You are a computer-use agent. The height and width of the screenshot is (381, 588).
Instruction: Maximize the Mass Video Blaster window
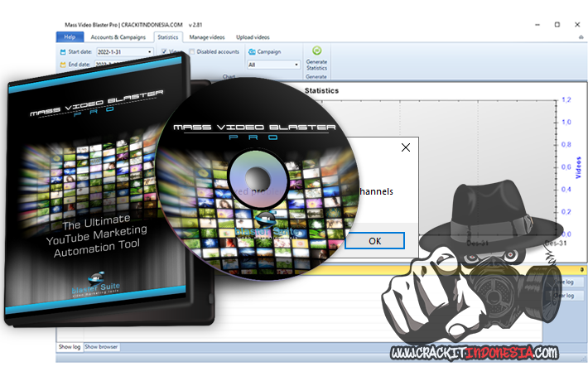[557, 25]
